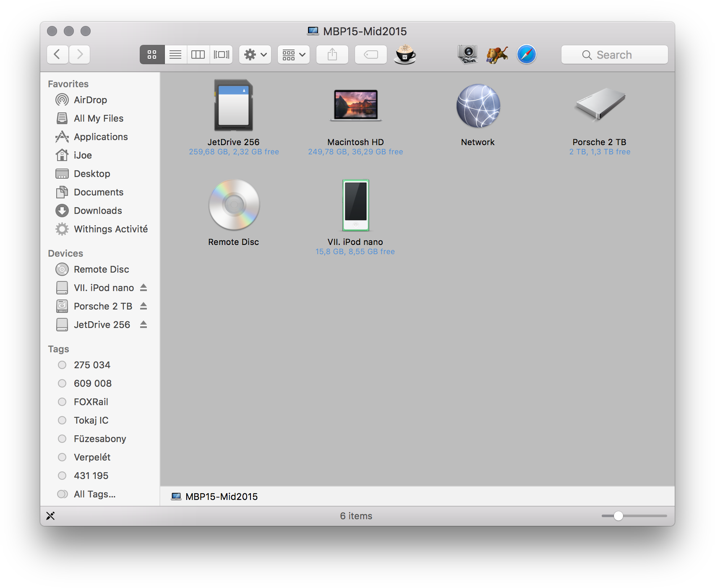Screen dimensions: 715x588
Task: Select the Tokaj IC tag
Action: click(99, 420)
